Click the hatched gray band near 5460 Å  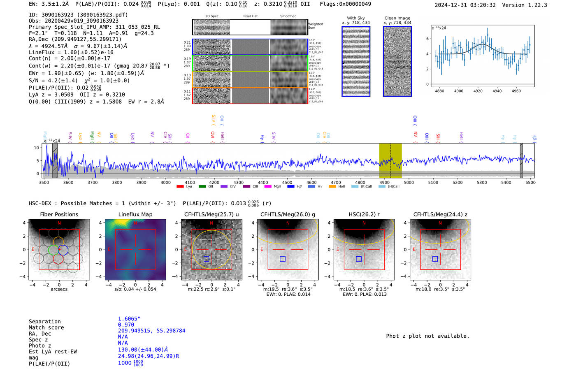[521, 160]
